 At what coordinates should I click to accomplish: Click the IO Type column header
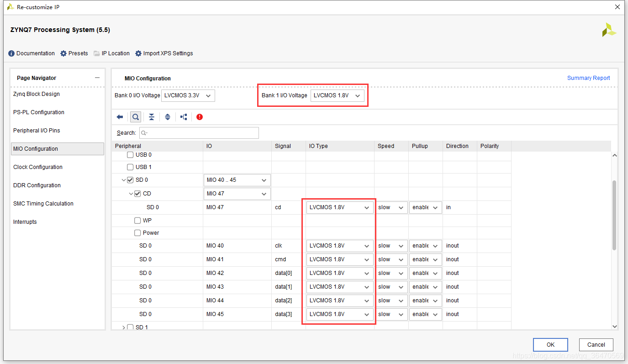[340, 146]
